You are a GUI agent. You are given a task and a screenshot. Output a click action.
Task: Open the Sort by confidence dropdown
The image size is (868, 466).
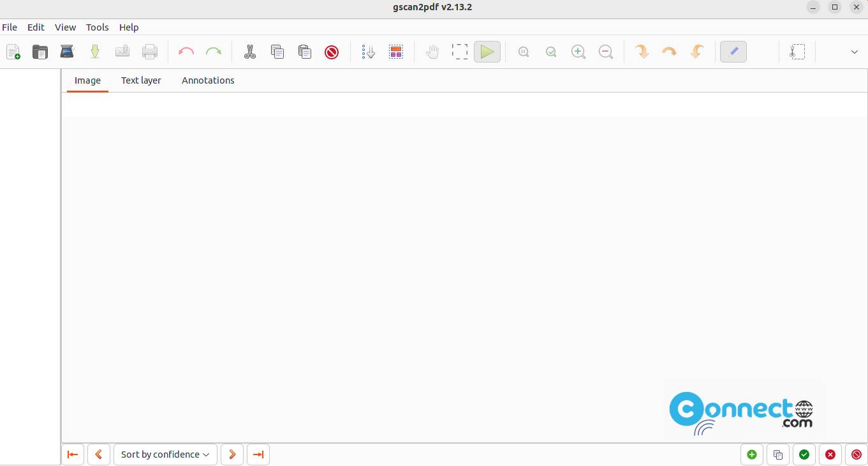165,455
